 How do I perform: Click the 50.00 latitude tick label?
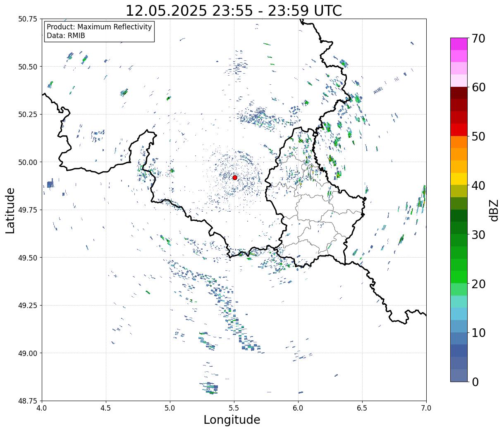point(28,162)
